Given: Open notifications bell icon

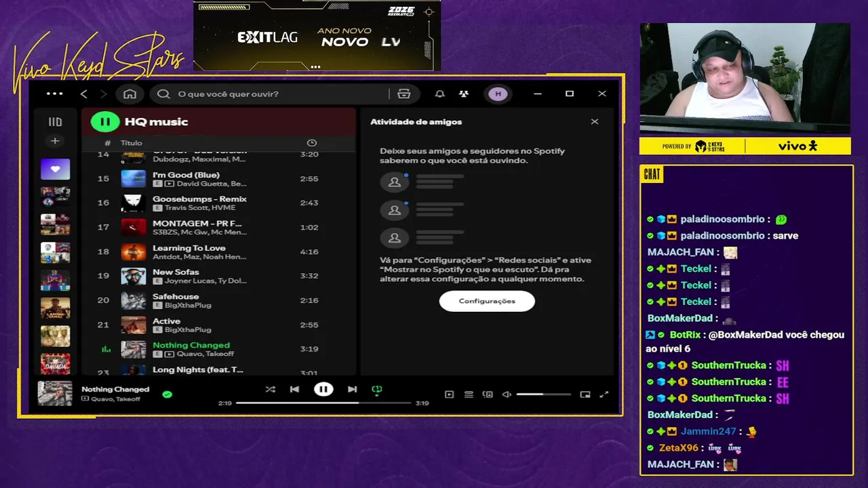Looking at the screenshot, I should pos(439,94).
